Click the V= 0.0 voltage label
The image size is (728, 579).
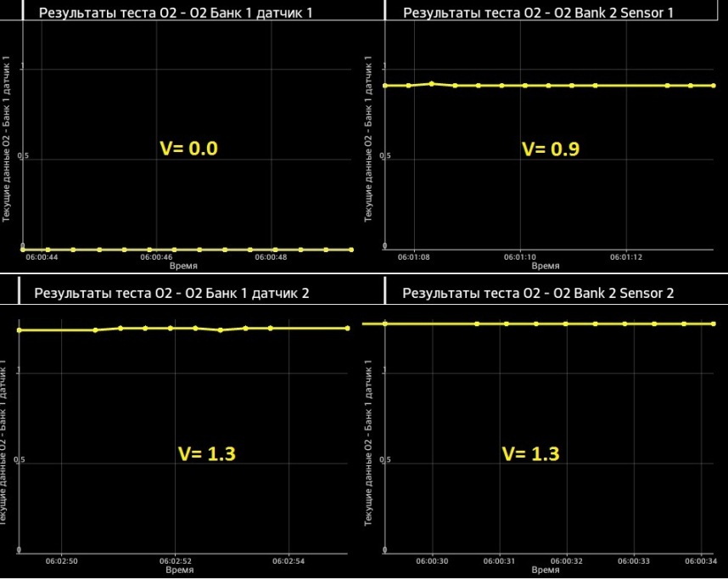click(x=188, y=149)
